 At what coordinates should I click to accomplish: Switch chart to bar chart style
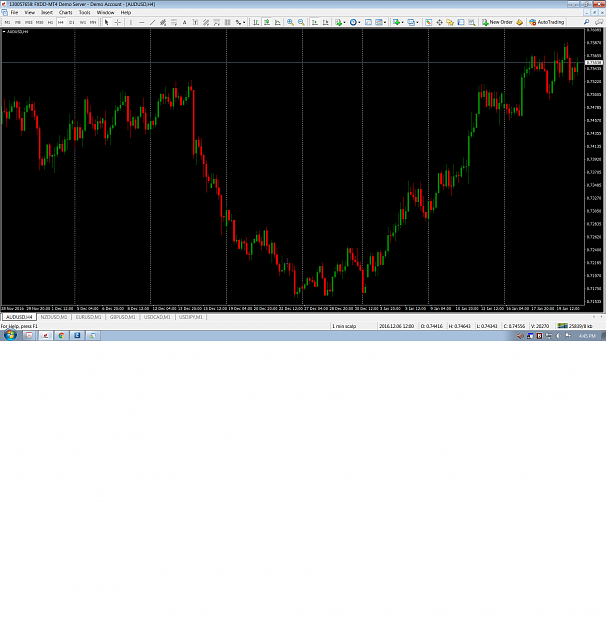tap(256, 22)
